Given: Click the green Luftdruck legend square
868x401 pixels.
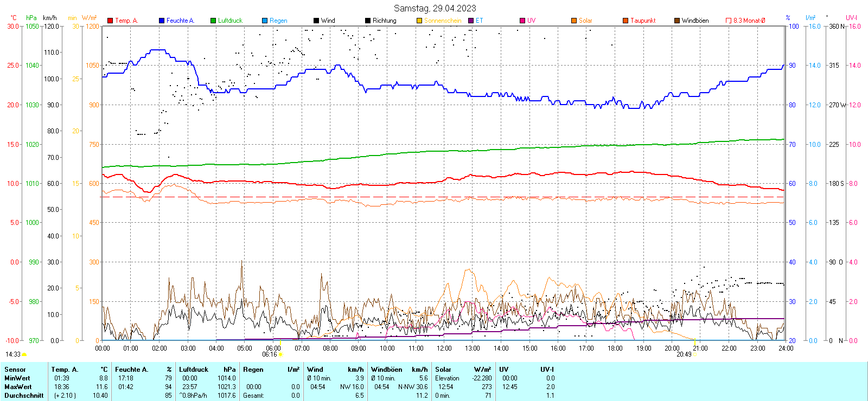Looking at the screenshot, I should (x=213, y=21).
